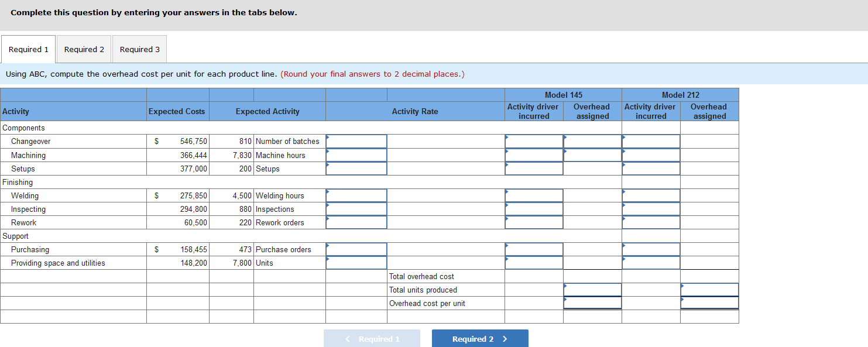The width and height of the screenshot is (868, 347).
Task: Select Model 212 Welding activity driver input
Action: pos(651,195)
